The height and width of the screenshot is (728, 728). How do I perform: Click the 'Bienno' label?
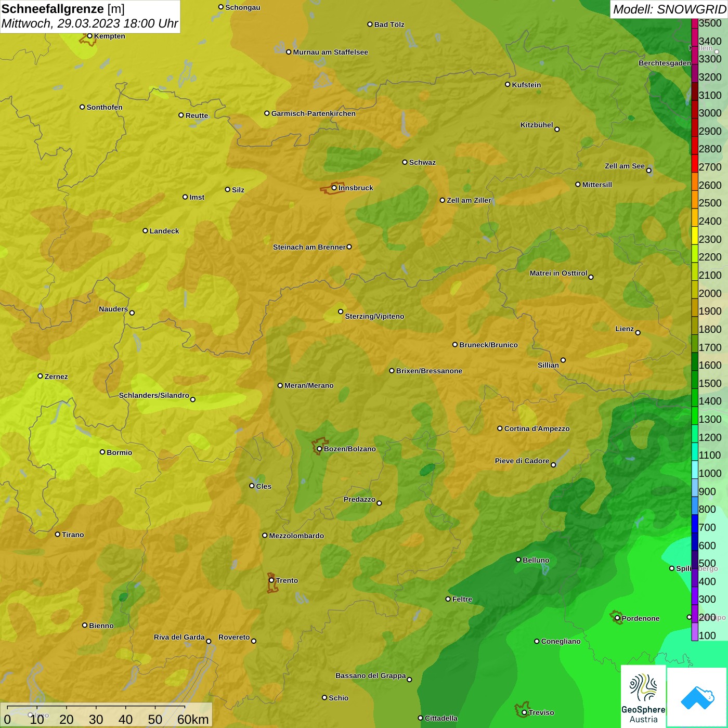click(x=101, y=626)
